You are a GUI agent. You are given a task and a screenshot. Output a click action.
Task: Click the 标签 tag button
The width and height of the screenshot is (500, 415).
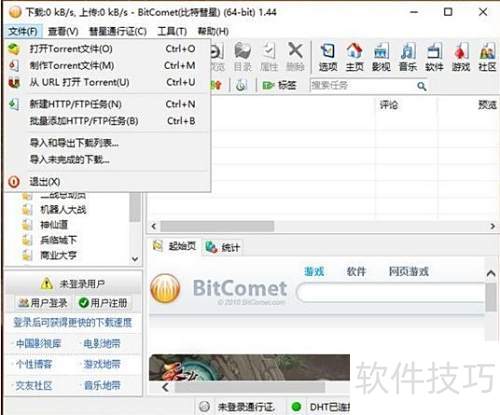click(279, 86)
